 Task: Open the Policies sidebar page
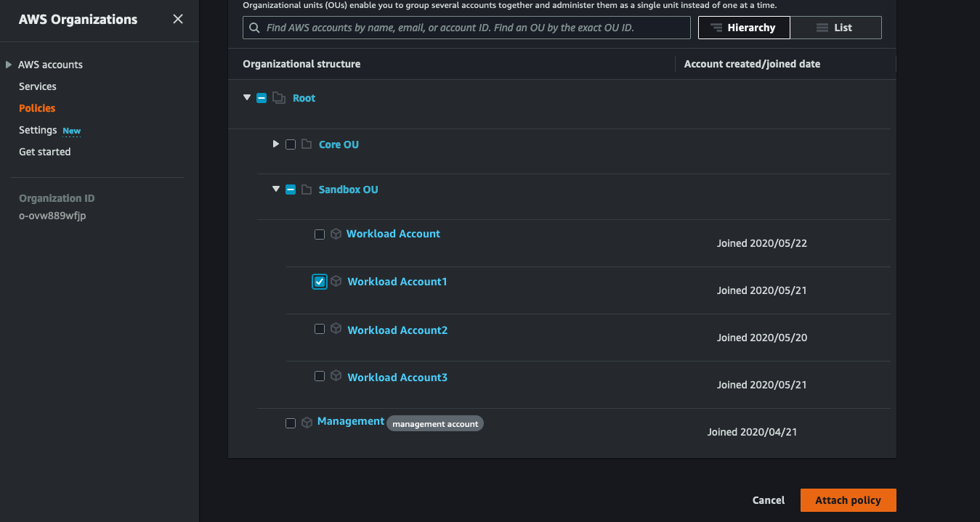(x=37, y=107)
